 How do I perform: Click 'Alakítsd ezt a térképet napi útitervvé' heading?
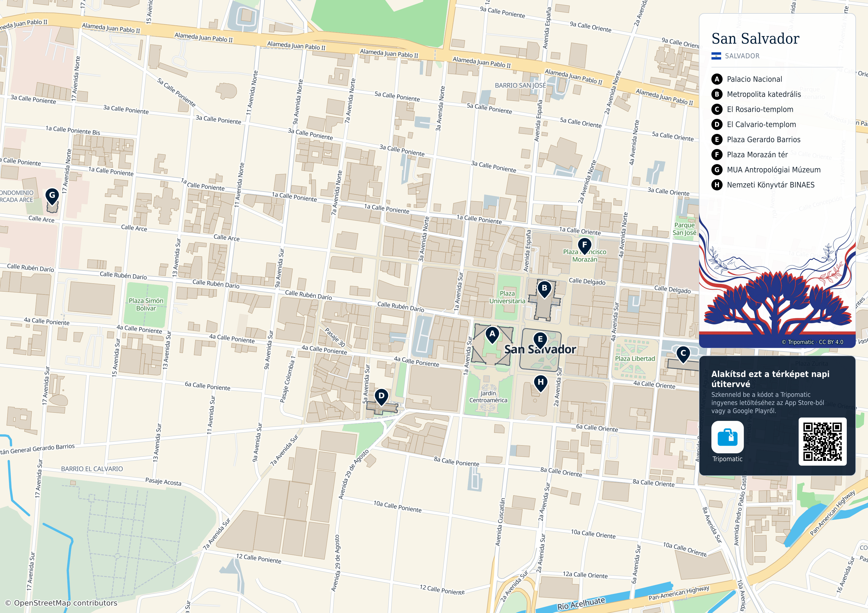click(770, 379)
